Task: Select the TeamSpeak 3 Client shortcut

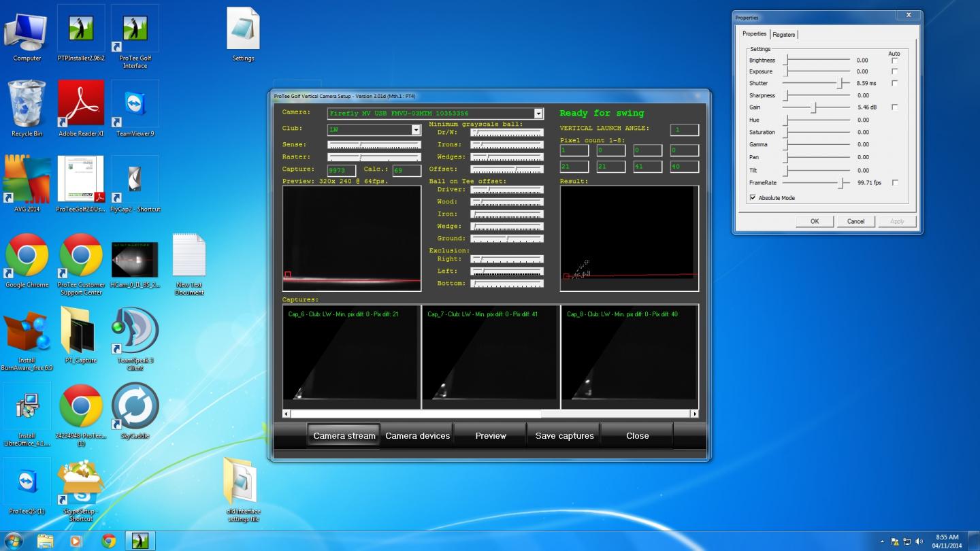Action: click(x=135, y=339)
